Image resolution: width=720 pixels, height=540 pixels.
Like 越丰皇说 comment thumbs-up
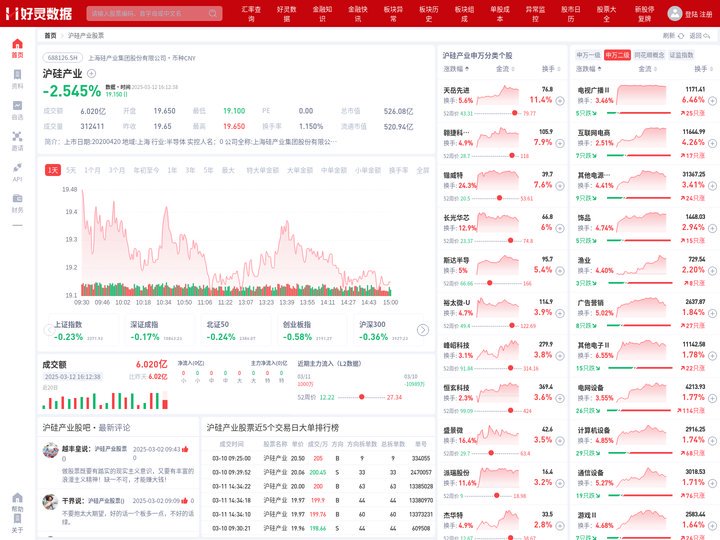185,449
